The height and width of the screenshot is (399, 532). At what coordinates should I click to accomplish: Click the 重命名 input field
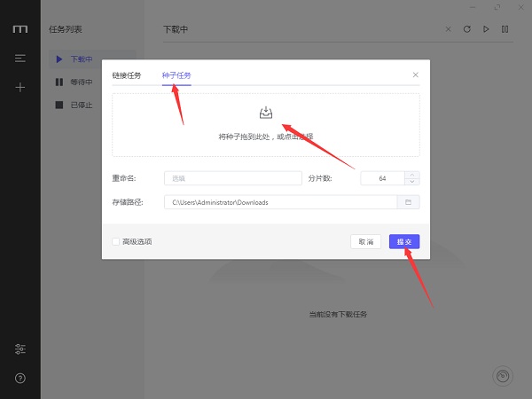[232, 178]
